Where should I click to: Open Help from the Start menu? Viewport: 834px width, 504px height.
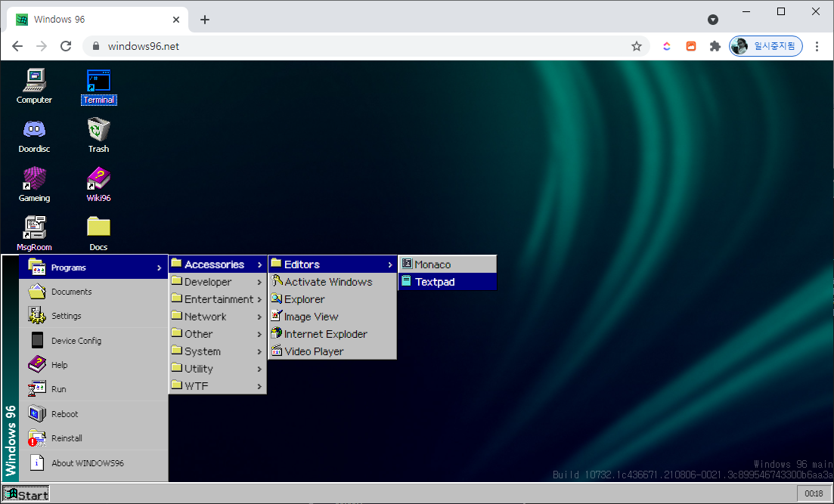pyautogui.click(x=94, y=365)
